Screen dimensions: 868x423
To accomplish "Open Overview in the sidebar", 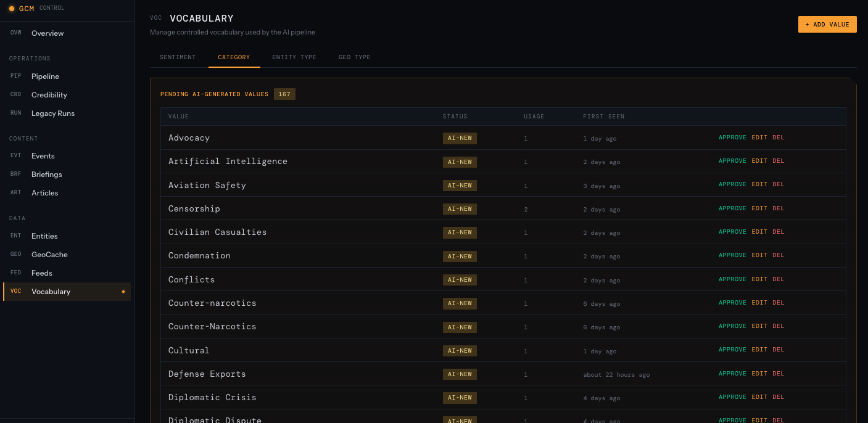I will tap(48, 33).
